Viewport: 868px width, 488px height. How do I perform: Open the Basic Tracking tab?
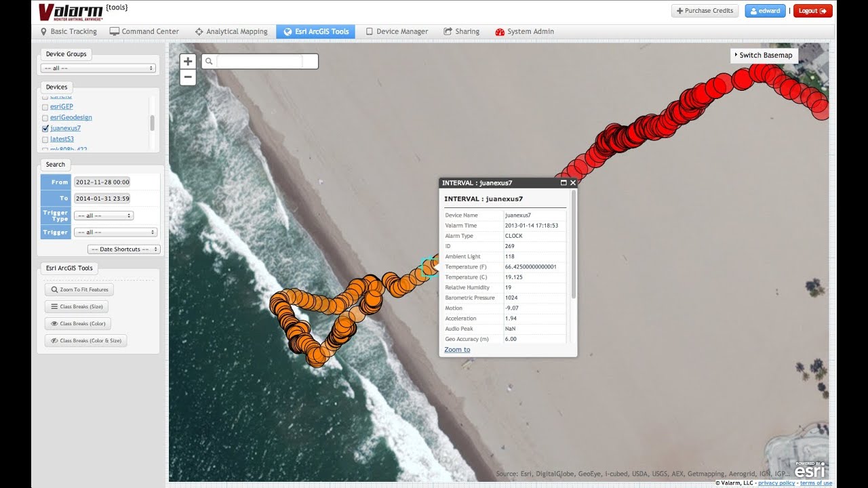pos(68,31)
